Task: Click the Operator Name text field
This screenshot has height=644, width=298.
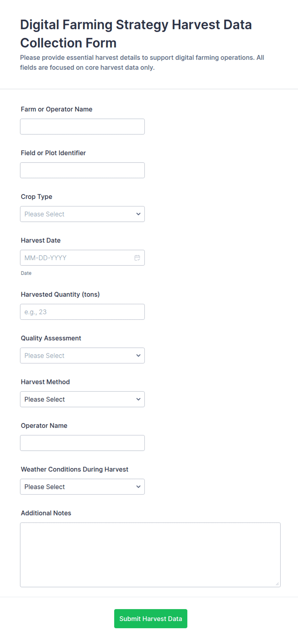Action: (x=82, y=443)
